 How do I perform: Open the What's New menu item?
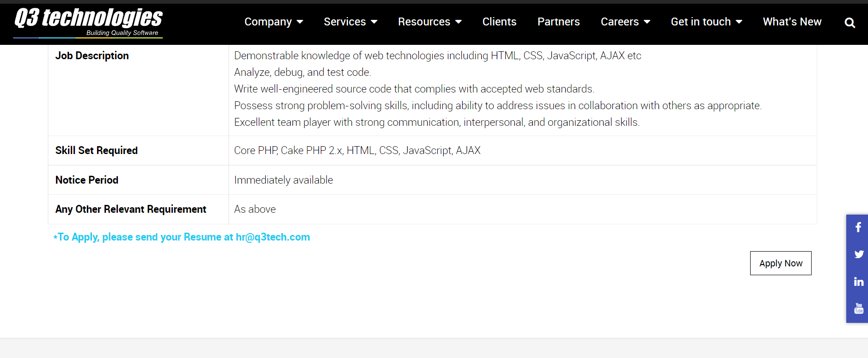pyautogui.click(x=792, y=22)
